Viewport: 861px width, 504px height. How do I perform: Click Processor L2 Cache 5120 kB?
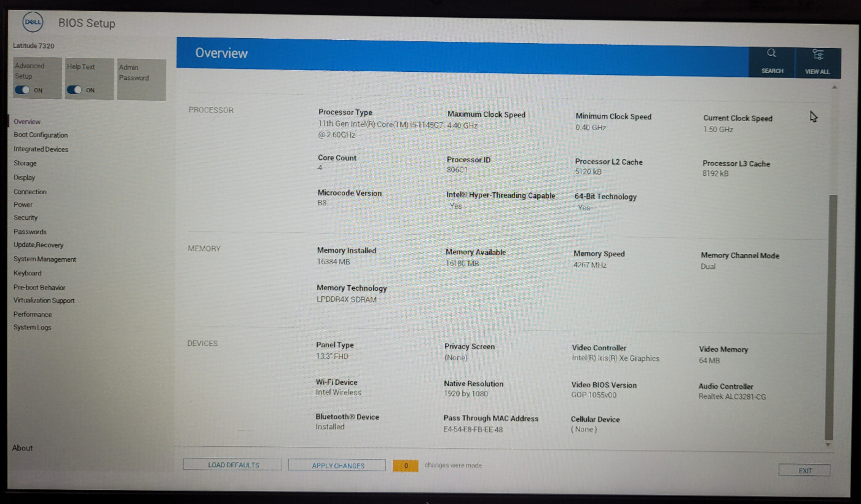[588, 171]
